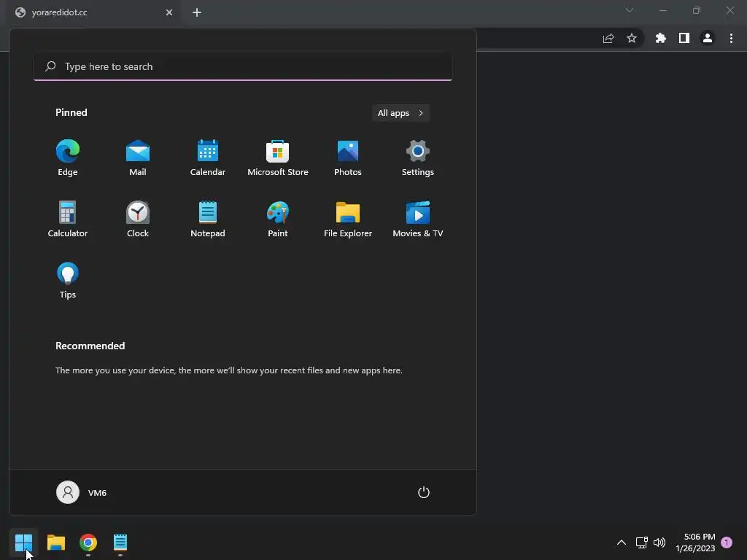Open Chrome extensions menu
Viewport: 747px width, 560px height.
coord(661,38)
